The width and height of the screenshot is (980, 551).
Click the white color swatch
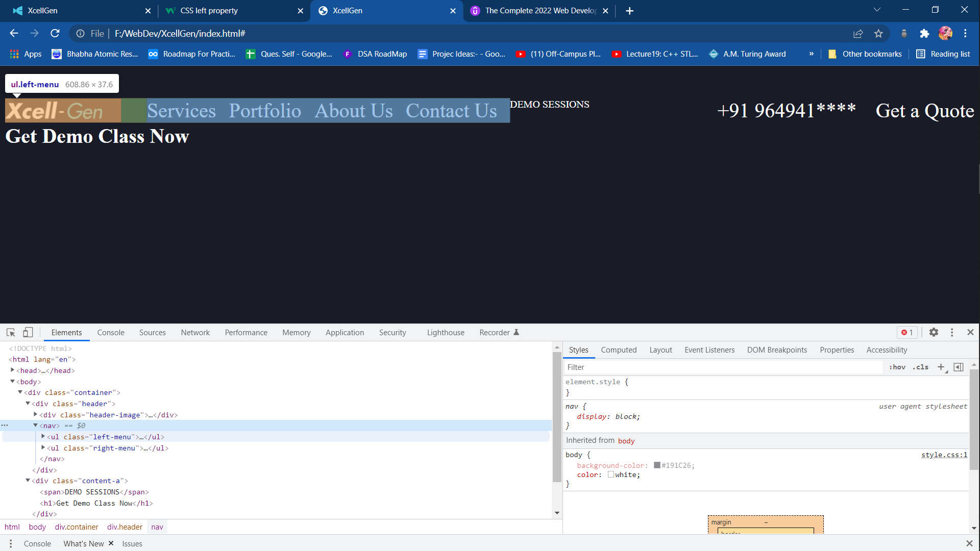[610, 474]
